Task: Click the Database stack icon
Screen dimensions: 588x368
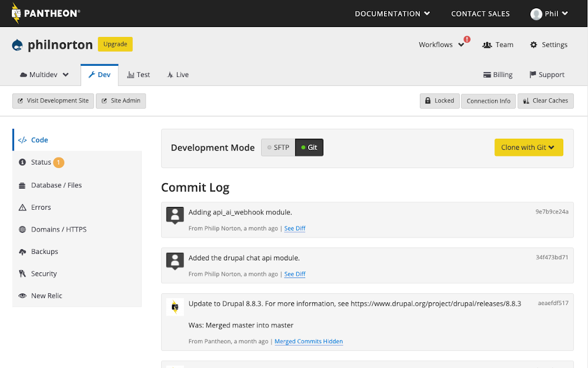Action: pos(22,185)
